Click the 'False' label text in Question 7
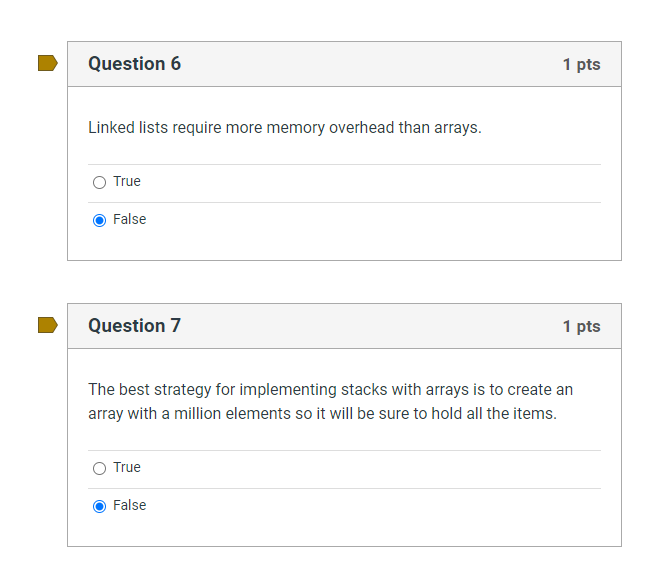661x565 pixels. (130, 505)
